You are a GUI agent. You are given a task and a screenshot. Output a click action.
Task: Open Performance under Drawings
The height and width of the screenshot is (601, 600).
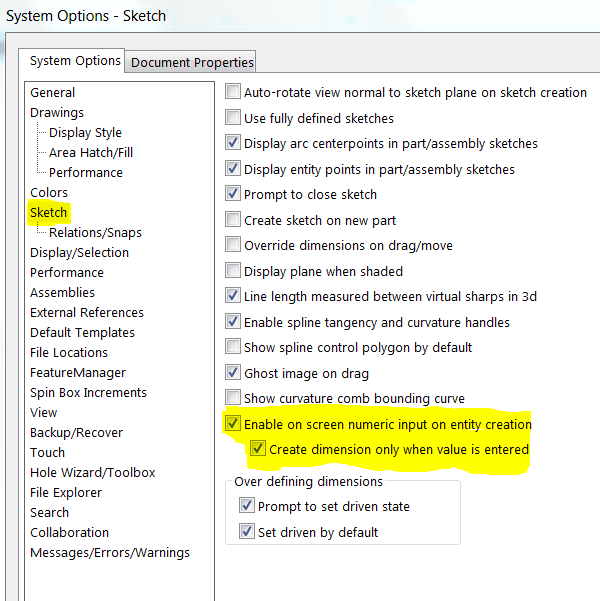pos(86,172)
